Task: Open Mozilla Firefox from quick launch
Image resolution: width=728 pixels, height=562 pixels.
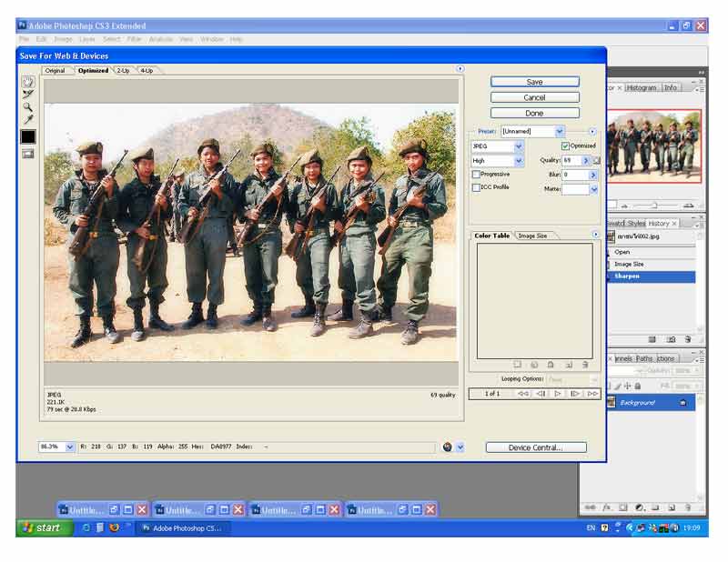Action: point(114,527)
